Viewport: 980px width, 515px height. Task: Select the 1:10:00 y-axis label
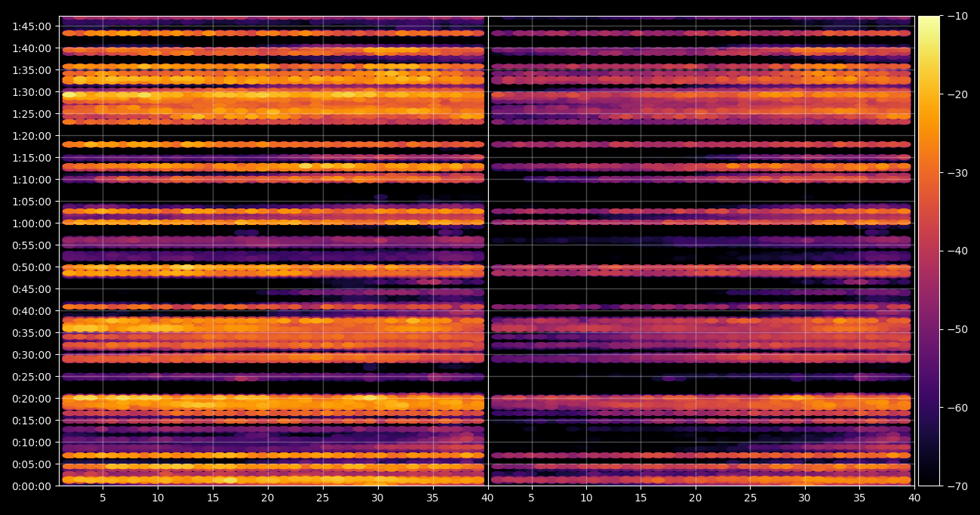coord(32,179)
